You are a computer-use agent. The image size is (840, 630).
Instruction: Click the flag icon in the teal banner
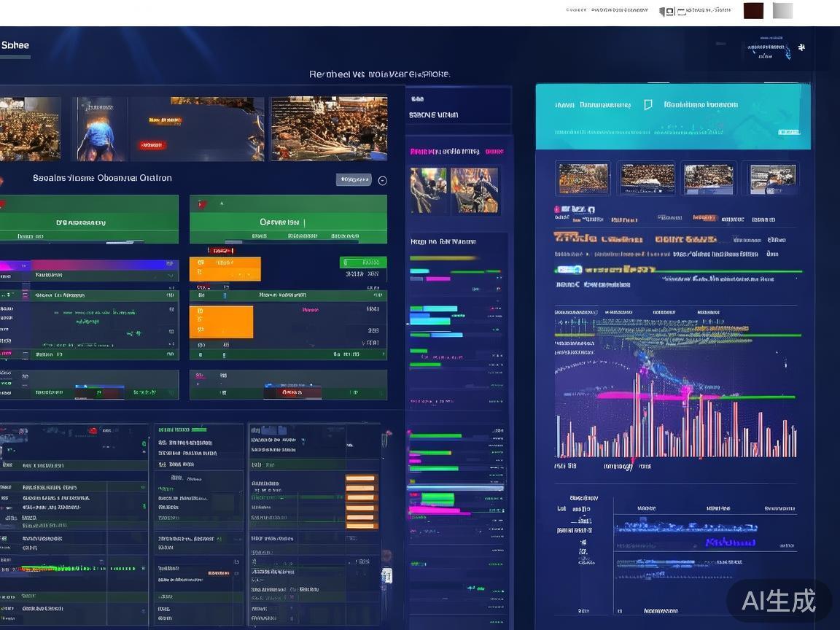point(647,105)
